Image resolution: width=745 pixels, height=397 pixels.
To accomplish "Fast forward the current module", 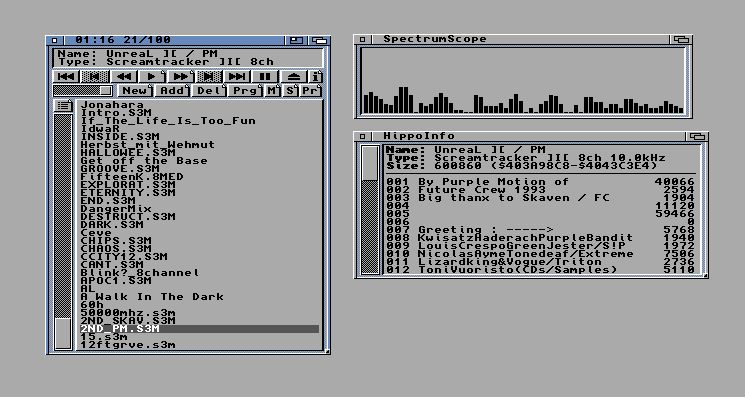I will pyautogui.click(x=181, y=76).
